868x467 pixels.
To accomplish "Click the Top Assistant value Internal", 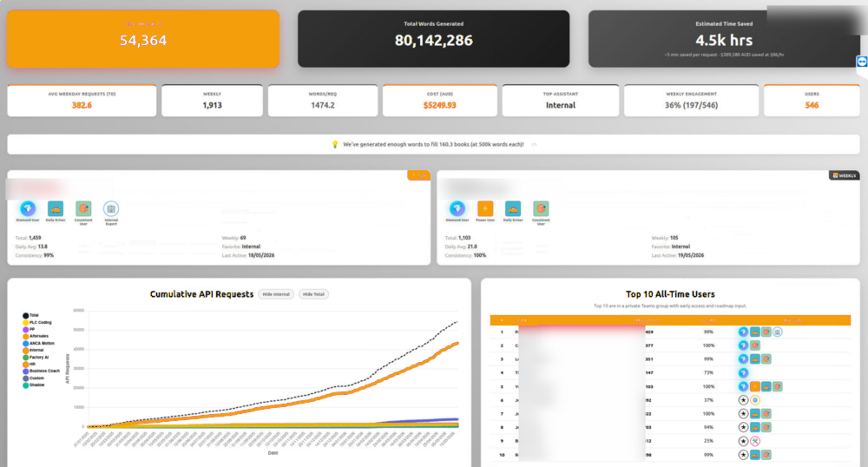I will [x=561, y=105].
